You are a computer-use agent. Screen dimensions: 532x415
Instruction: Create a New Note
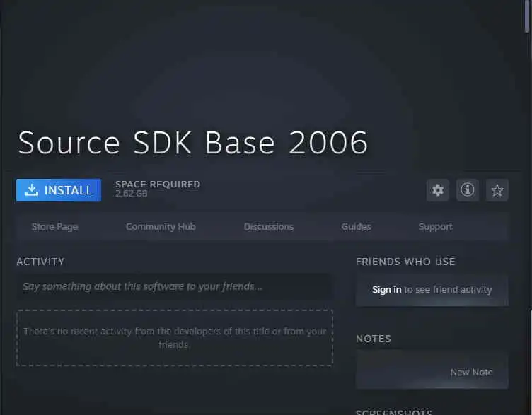471,373
